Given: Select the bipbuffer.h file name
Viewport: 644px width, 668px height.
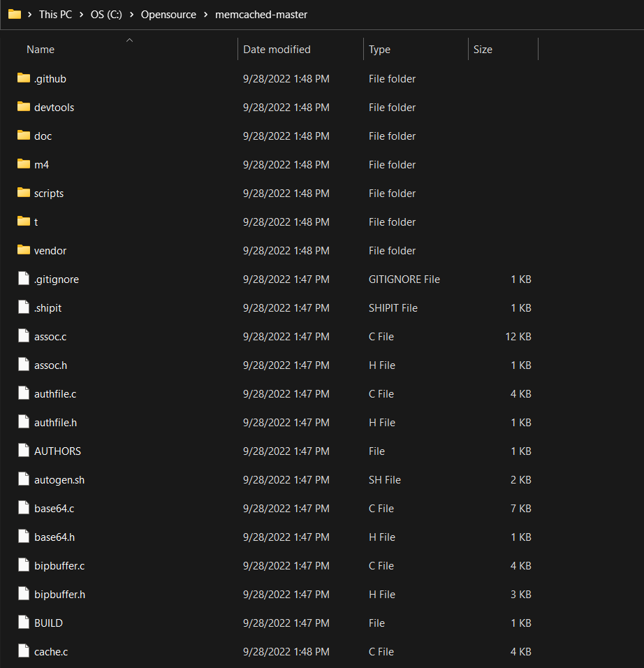Looking at the screenshot, I should point(59,595).
